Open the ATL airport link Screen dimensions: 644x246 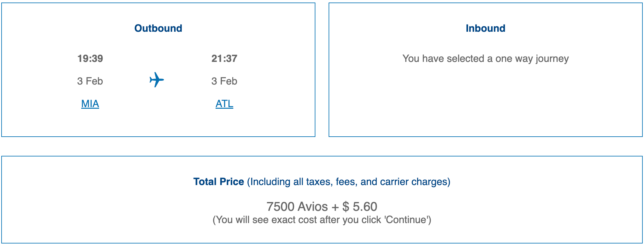(224, 104)
